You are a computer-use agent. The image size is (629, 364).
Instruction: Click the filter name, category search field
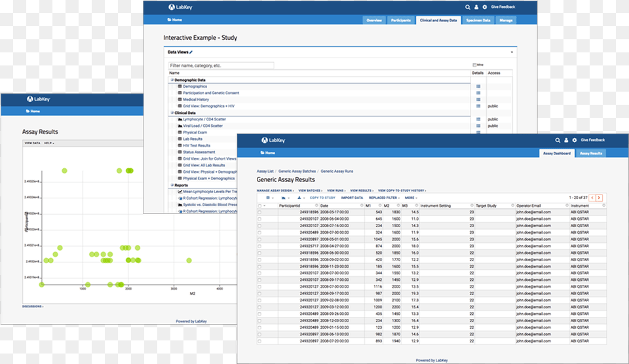click(221, 65)
